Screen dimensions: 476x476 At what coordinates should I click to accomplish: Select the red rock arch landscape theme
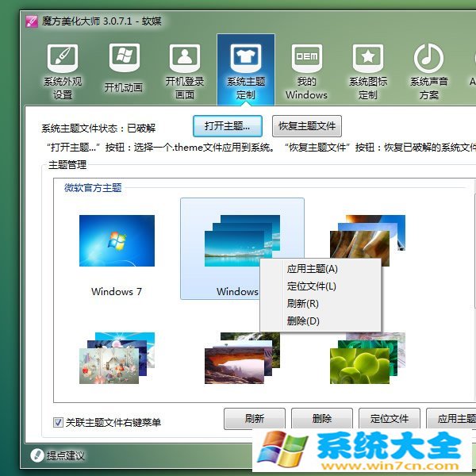click(x=242, y=358)
